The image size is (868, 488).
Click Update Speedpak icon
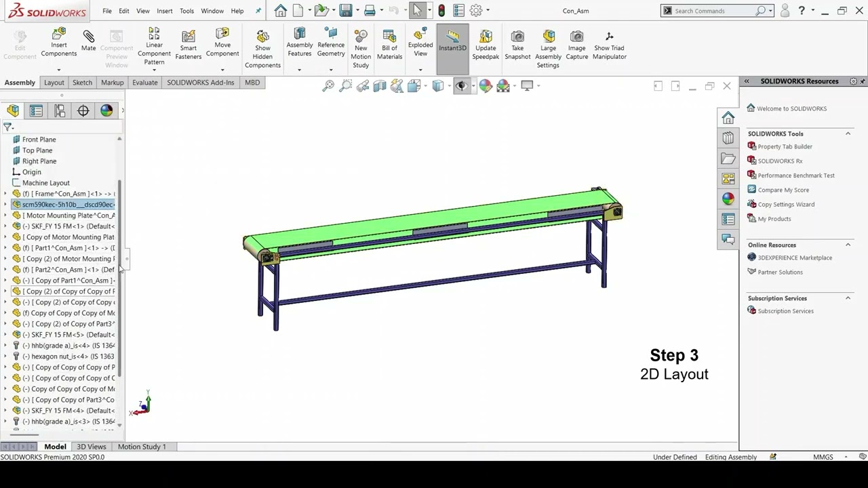[x=486, y=45]
